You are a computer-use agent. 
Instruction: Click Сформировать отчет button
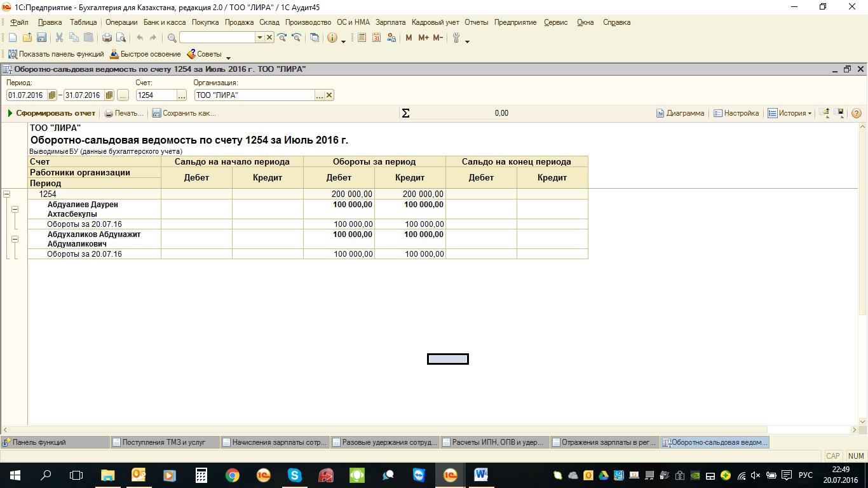51,113
